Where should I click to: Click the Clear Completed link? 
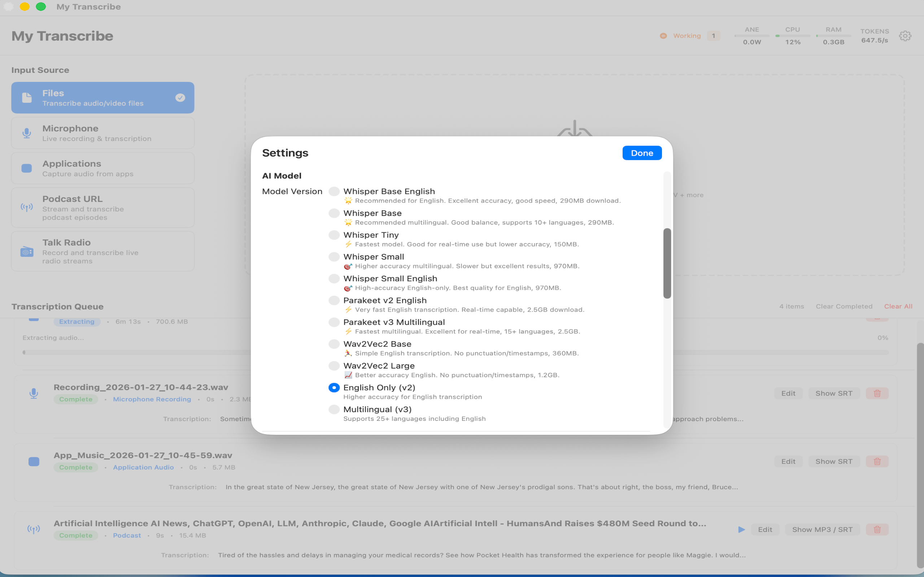pos(844,306)
